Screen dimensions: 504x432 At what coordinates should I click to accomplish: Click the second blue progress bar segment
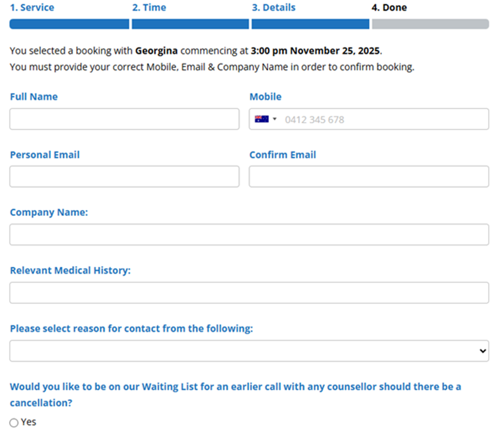point(190,24)
